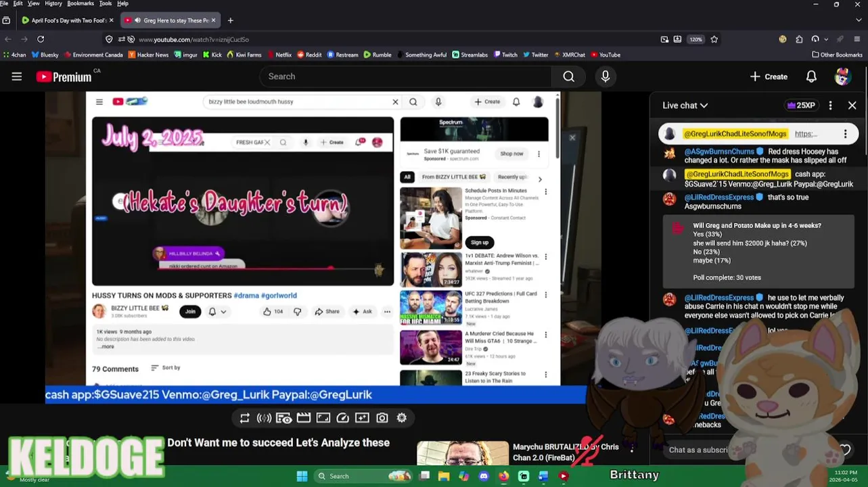Click the tracking protection shield in address bar
The width and height of the screenshot is (868, 487).
tap(109, 39)
